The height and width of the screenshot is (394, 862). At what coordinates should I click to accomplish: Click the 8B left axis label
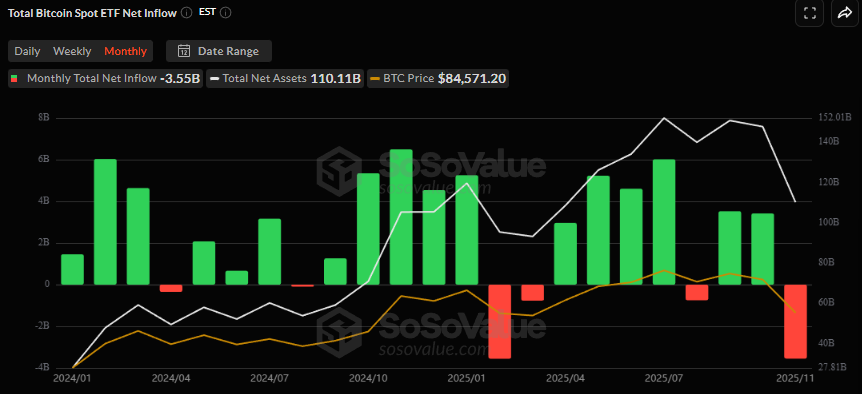pos(44,118)
